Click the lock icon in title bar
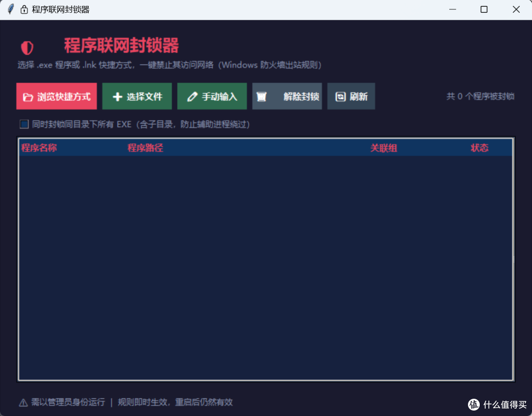 [x=24, y=9]
